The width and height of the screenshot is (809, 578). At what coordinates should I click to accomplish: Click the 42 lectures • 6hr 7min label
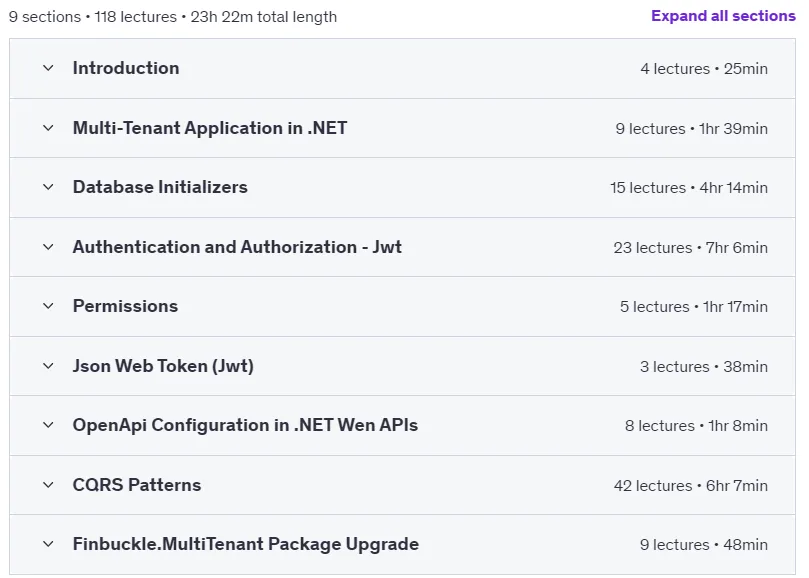(x=691, y=486)
